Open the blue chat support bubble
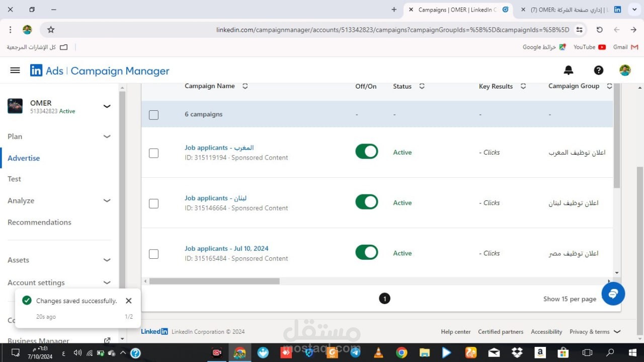This screenshot has width=644, height=362. [x=613, y=294]
